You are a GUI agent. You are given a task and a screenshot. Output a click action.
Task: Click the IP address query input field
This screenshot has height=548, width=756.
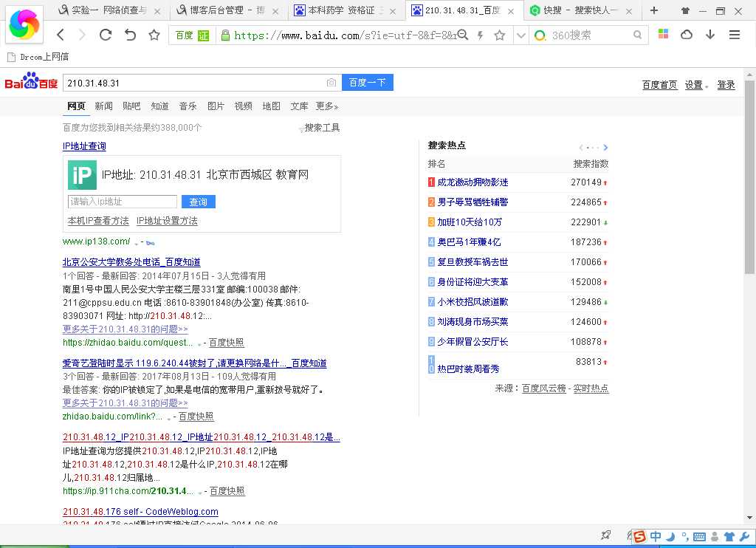point(123,202)
